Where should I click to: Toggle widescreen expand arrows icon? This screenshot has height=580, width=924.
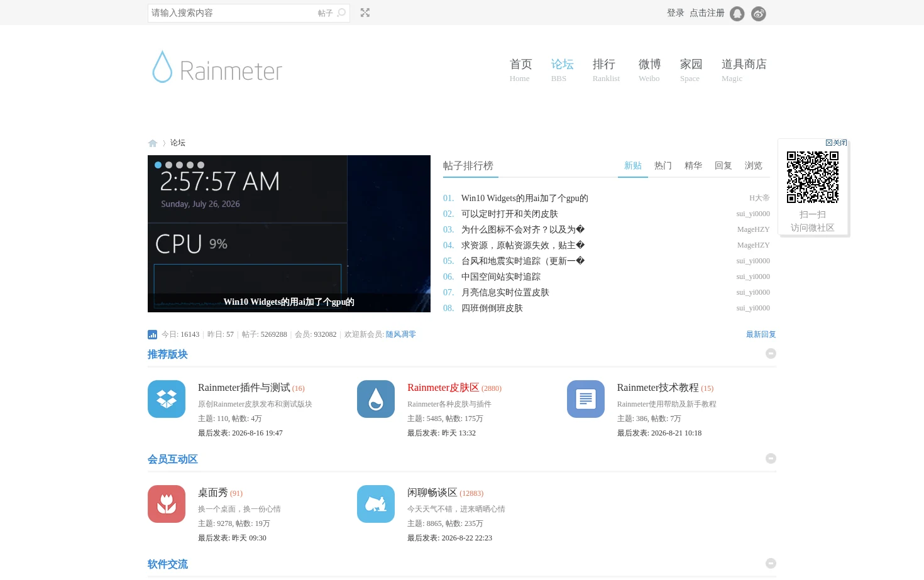(365, 13)
